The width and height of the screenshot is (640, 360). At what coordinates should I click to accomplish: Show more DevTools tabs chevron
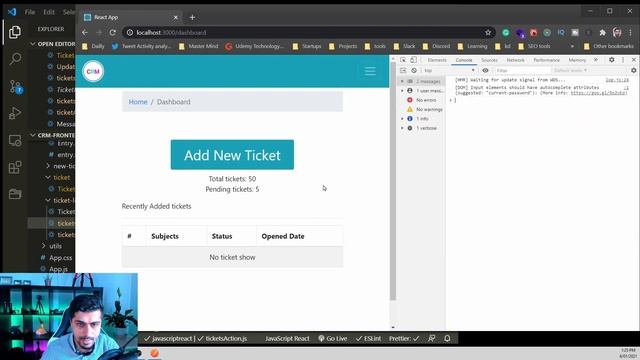tap(596, 60)
